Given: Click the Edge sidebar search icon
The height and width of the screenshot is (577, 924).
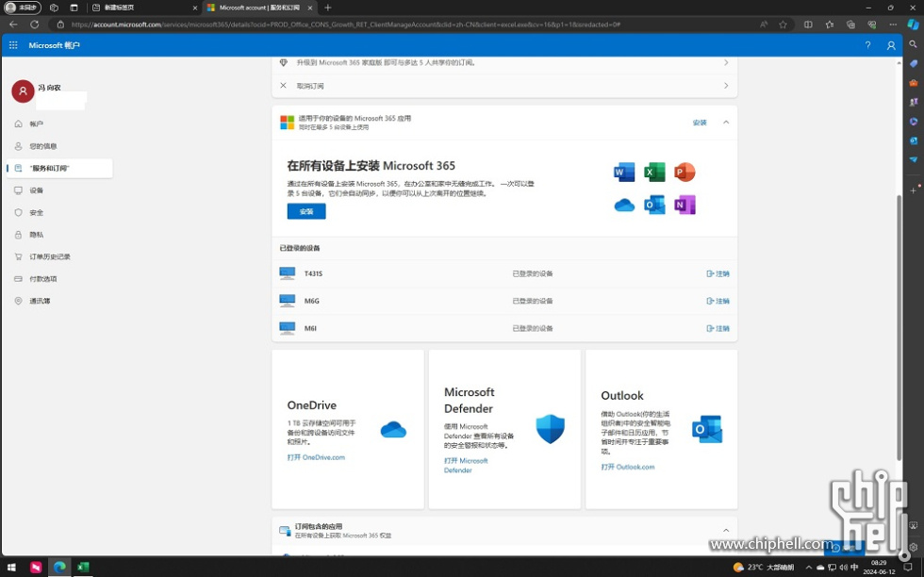Looking at the screenshot, I should click(x=913, y=44).
